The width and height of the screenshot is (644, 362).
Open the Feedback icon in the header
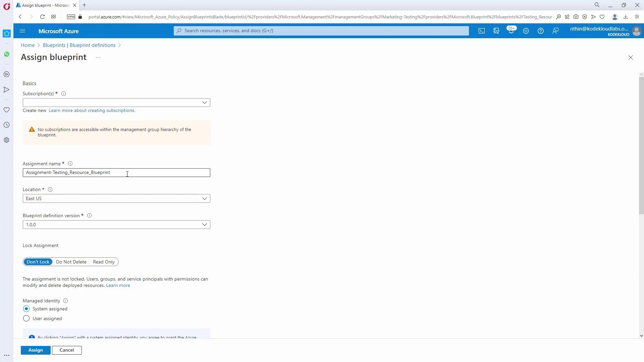point(555,31)
